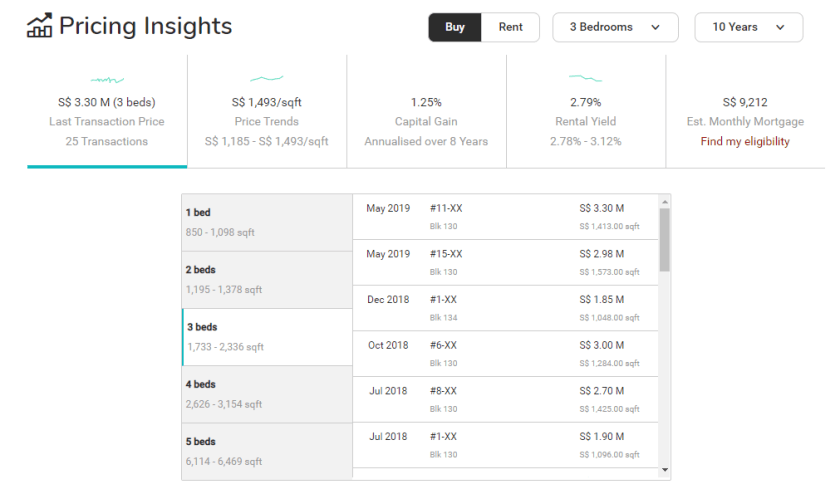Select the May 2019 #15-XX transaction row
The image size is (840, 489).
tap(505, 262)
